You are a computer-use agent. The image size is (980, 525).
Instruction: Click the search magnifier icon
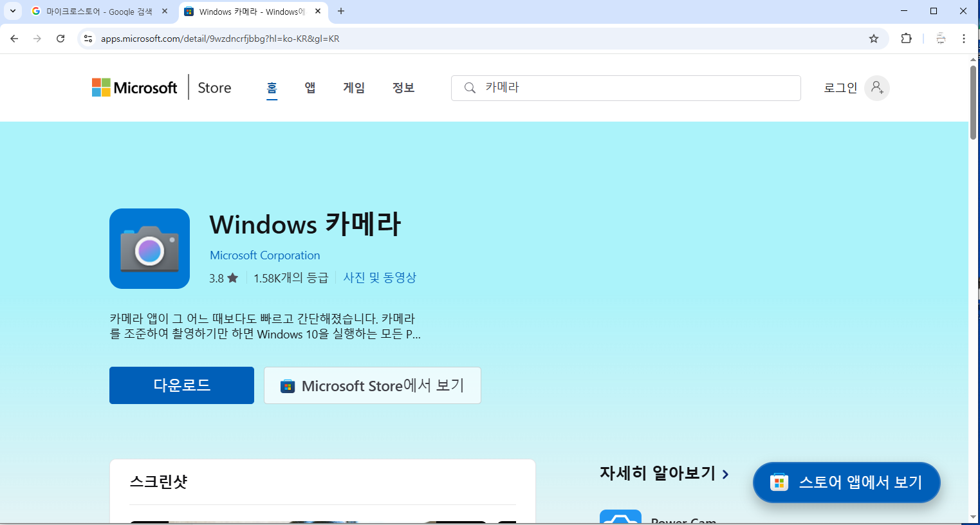point(470,88)
